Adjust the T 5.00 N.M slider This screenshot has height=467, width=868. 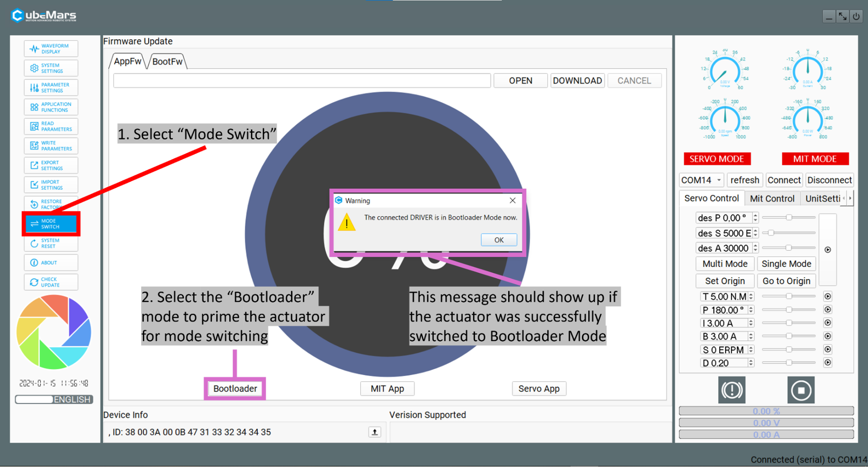788,296
